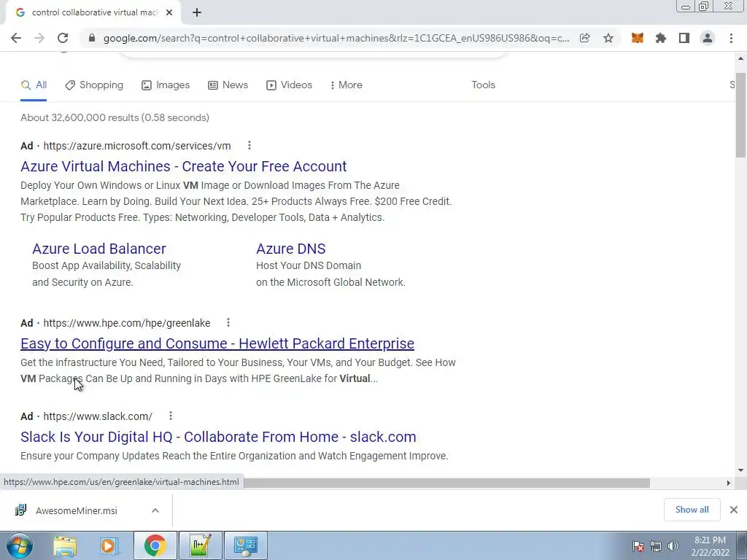Image resolution: width=747 pixels, height=560 pixels.
Task: Open search Tools options
Action: (483, 85)
